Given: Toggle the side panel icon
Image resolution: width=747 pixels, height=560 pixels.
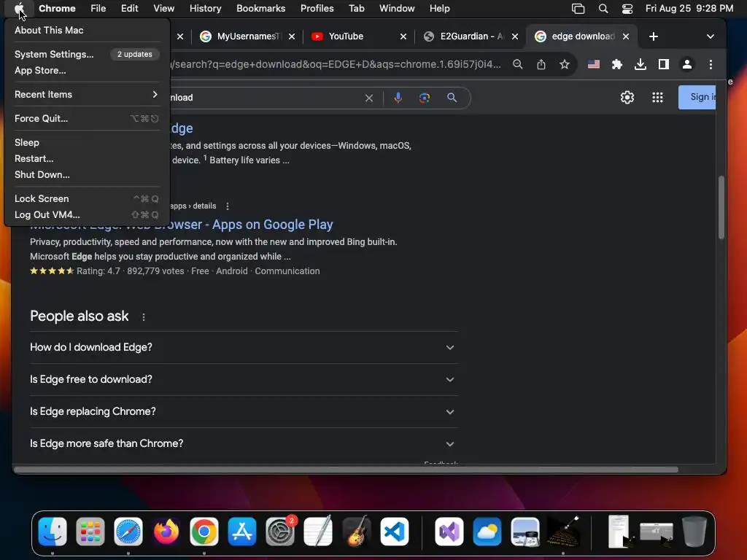Looking at the screenshot, I should (664, 64).
